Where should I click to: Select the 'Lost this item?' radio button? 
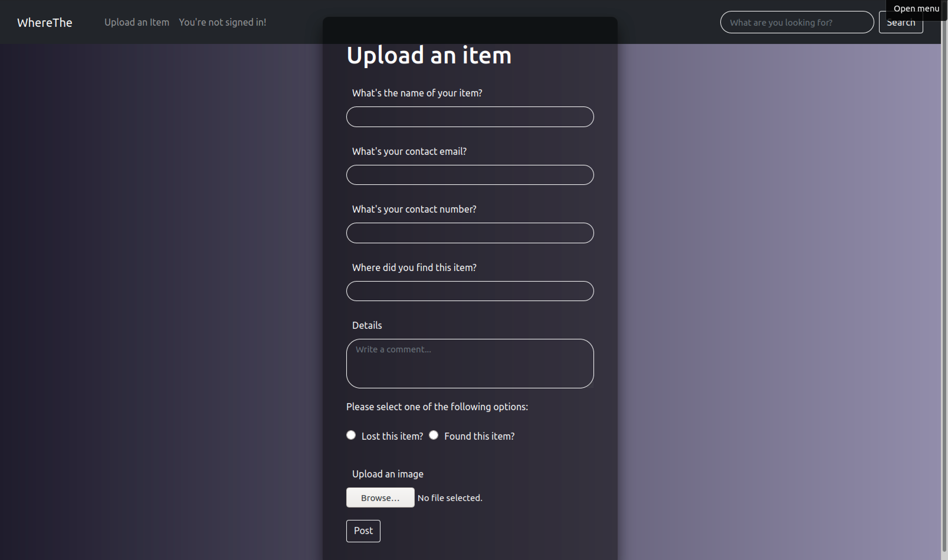coord(351,436)
